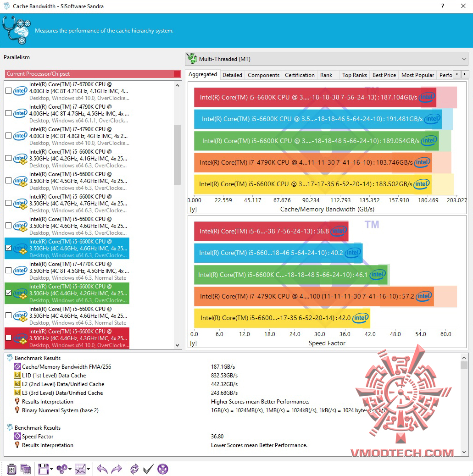The height and width of the screenshot is (476, 473).
Task: Refresh results with circular arrows icon
Action: pos(134,469)
